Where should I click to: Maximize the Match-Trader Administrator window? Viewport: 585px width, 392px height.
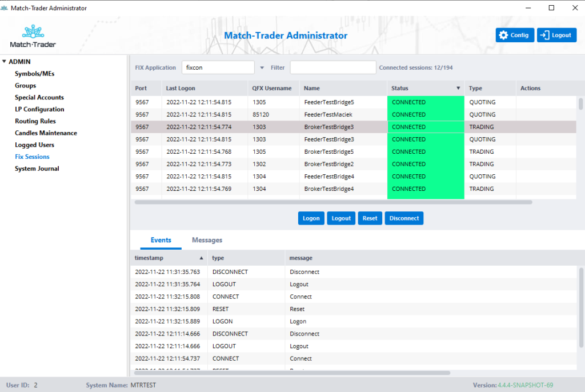click(x=551, y=8)
